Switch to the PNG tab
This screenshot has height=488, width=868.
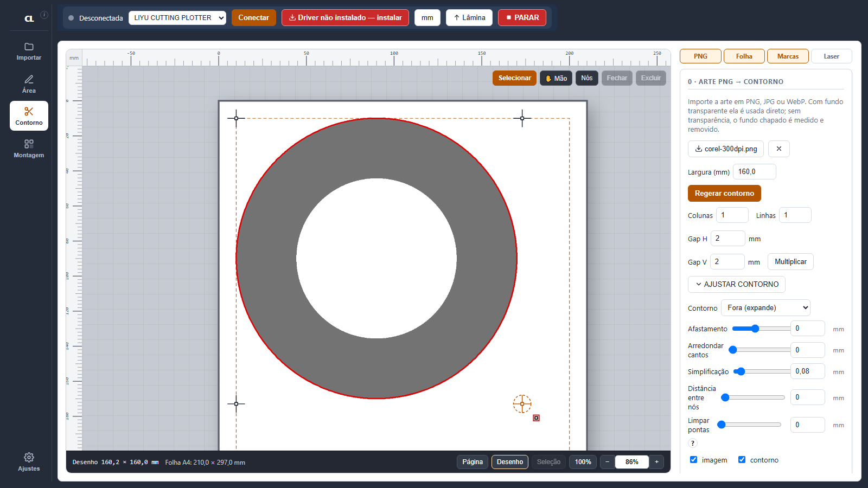click(700, 56)
